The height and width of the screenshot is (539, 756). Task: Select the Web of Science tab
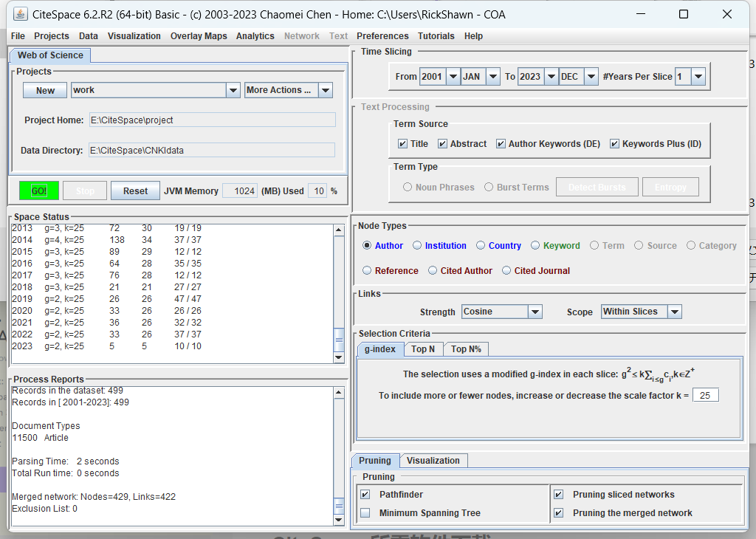pyautogui.click(x=50, y=55)
